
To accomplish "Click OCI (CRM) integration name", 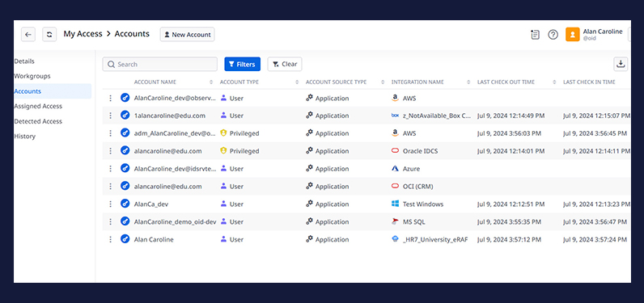I will [417, 186].
